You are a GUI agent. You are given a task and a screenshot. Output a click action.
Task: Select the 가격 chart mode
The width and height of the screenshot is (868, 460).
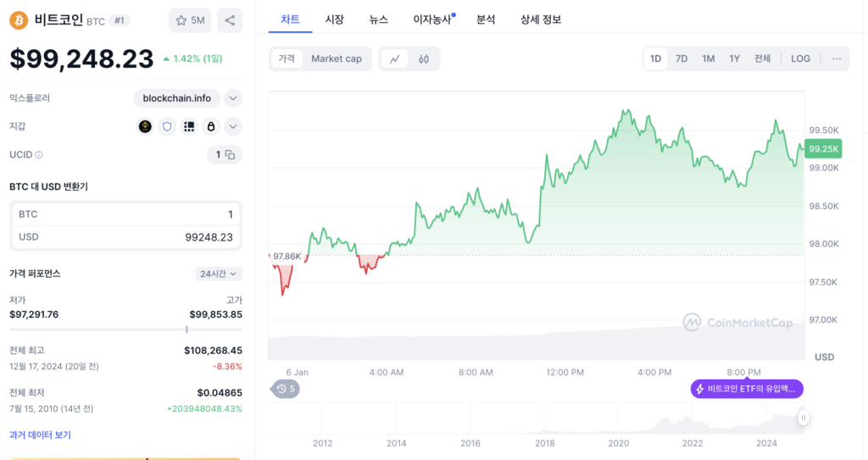pos(287,58)
